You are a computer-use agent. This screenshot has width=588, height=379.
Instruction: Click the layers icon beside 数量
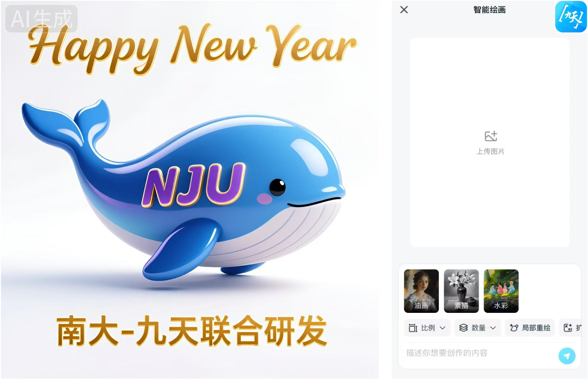(463, 328)
